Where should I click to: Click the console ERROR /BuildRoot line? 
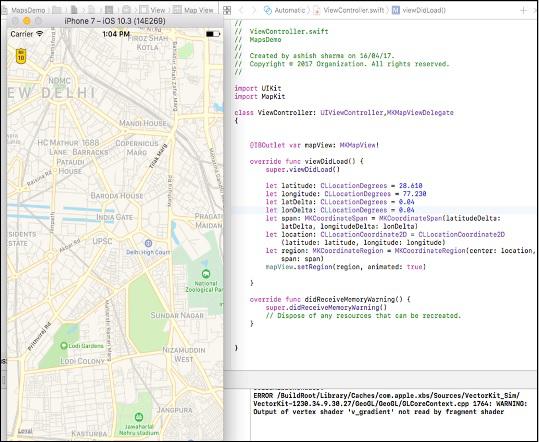(x=387, y=396)
